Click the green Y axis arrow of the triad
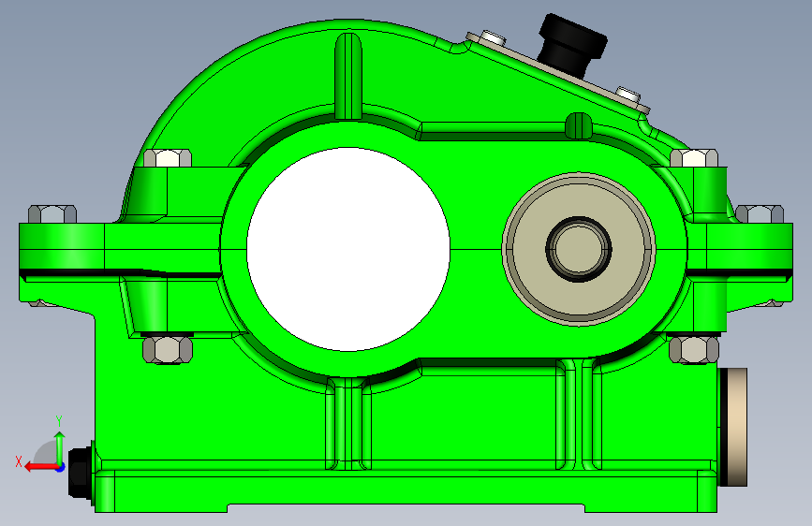This screenshot has width=812, height=526. 60,448
